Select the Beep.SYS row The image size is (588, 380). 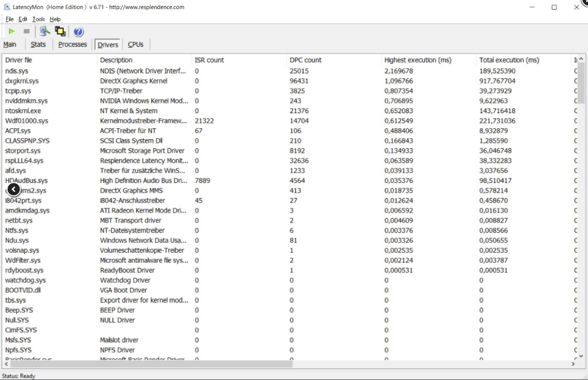click(289, 310)
